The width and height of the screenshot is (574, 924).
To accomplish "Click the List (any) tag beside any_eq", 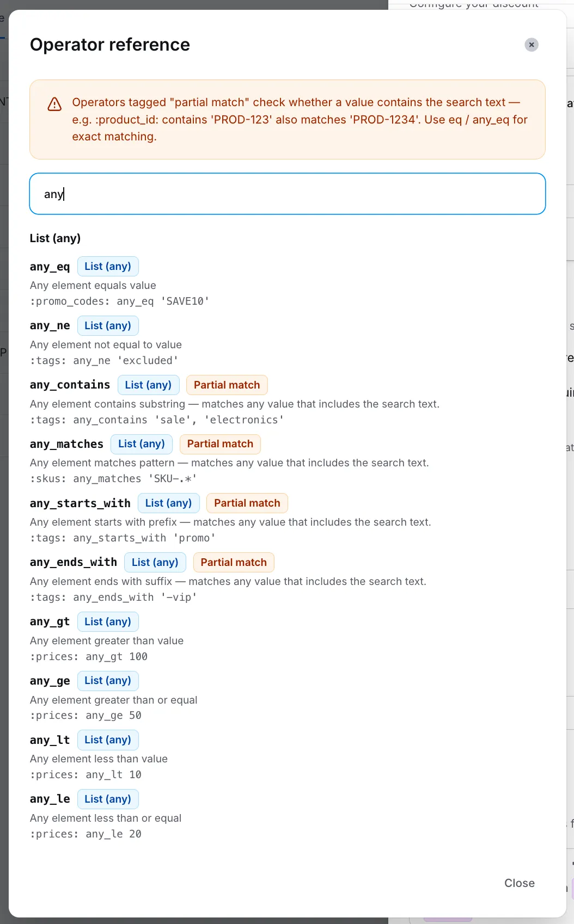I will click(x=108, y=267).
